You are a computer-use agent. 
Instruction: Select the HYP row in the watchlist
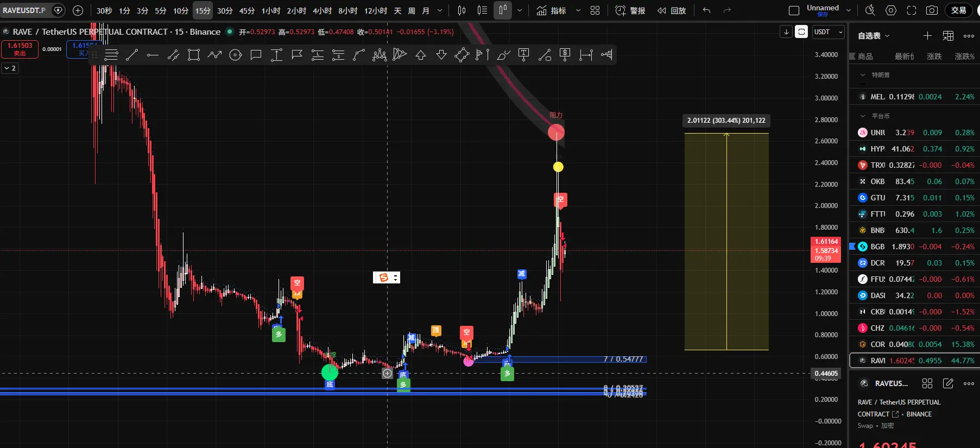(915, 149)
